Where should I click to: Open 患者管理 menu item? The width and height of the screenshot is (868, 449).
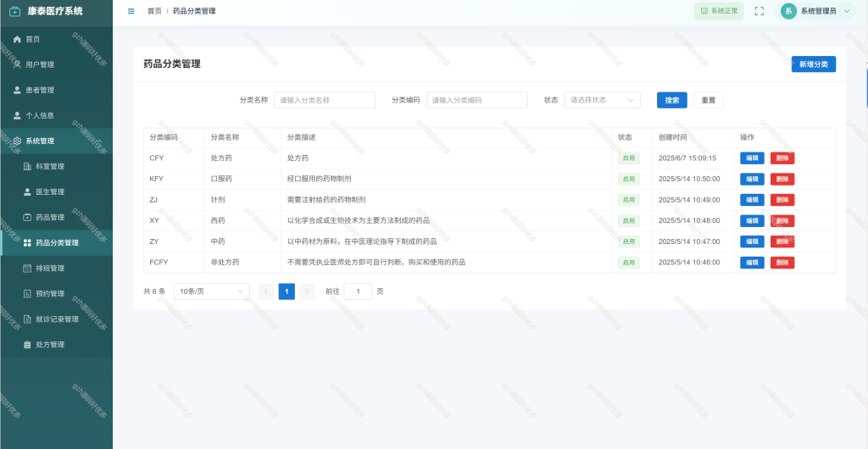click(57, 90)
